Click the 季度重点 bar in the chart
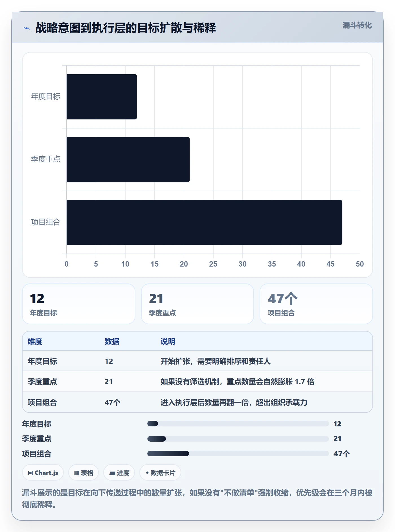395x532 pixels. click(x=128, y=160)
